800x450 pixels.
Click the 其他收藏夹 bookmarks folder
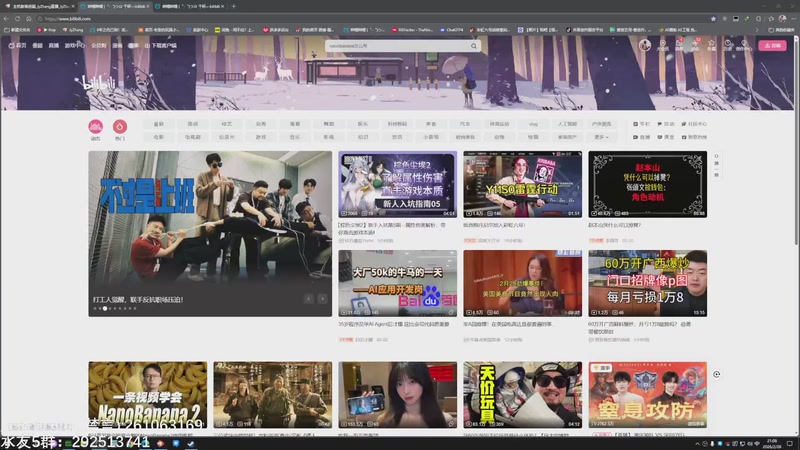781,30
